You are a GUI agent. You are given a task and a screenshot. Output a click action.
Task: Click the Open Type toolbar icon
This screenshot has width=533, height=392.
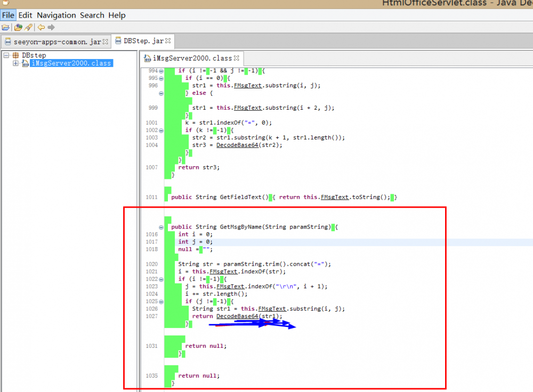[x=18, y=28]
